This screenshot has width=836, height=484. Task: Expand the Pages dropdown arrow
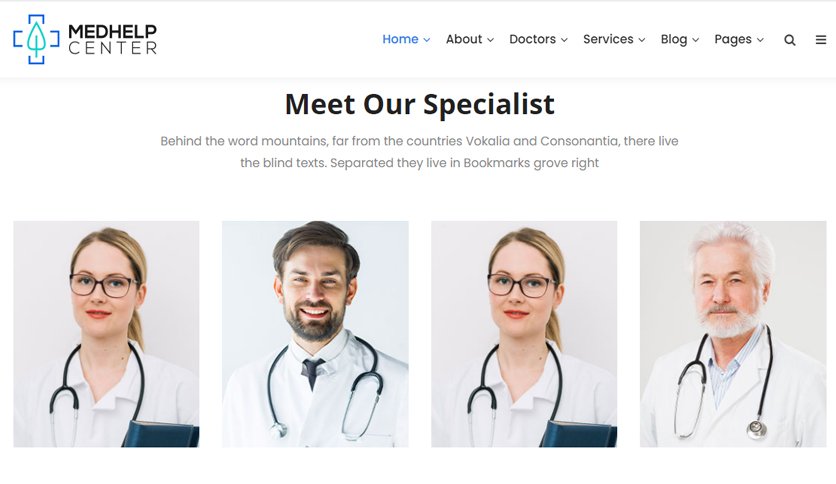760,40
